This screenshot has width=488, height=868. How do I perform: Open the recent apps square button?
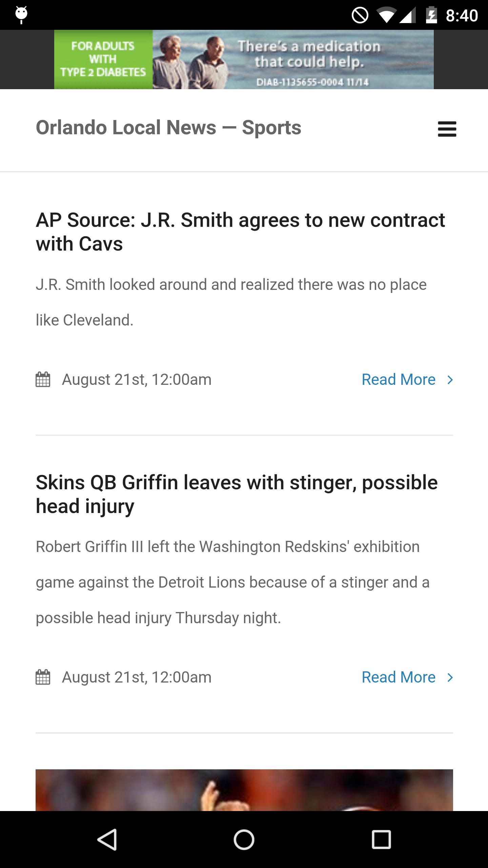(381, 840)
